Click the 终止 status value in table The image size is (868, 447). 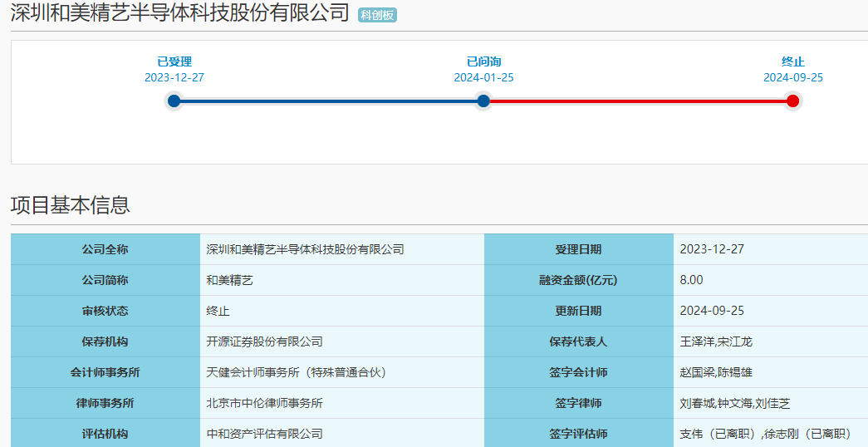(x=342, y=311)
